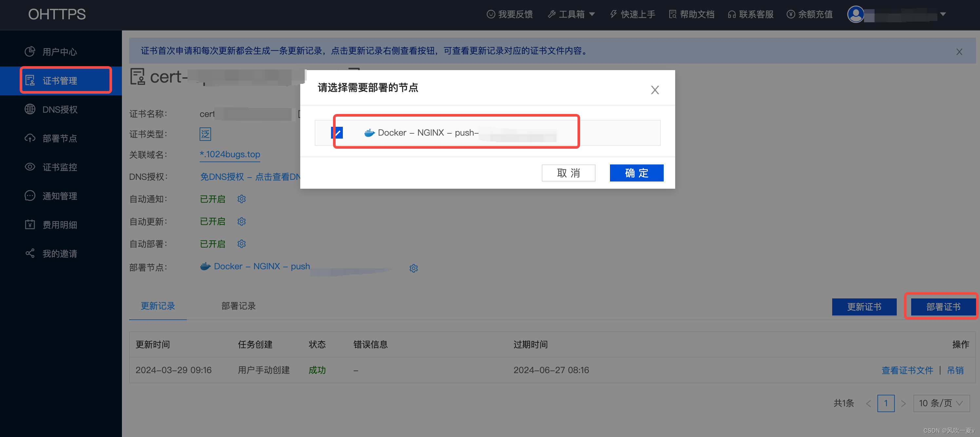Screen dimensions: 980x437
Task: Open 用户中心 in the sidebar
Action: 61,52
